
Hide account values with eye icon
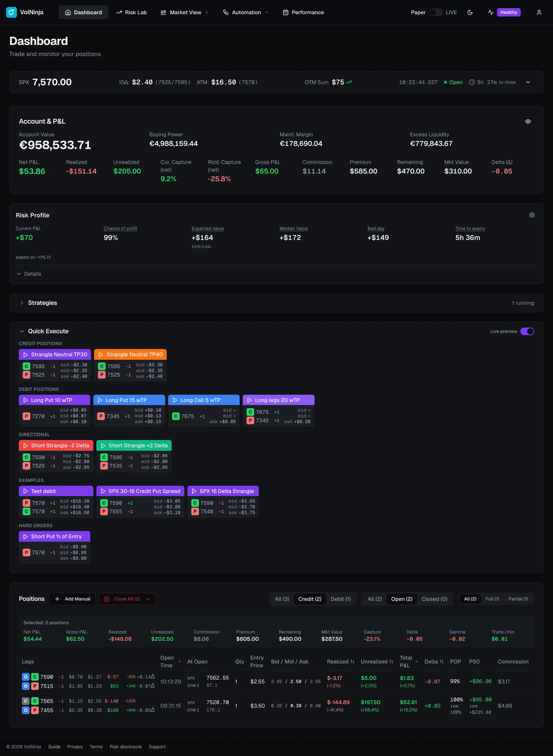point(528,121)
